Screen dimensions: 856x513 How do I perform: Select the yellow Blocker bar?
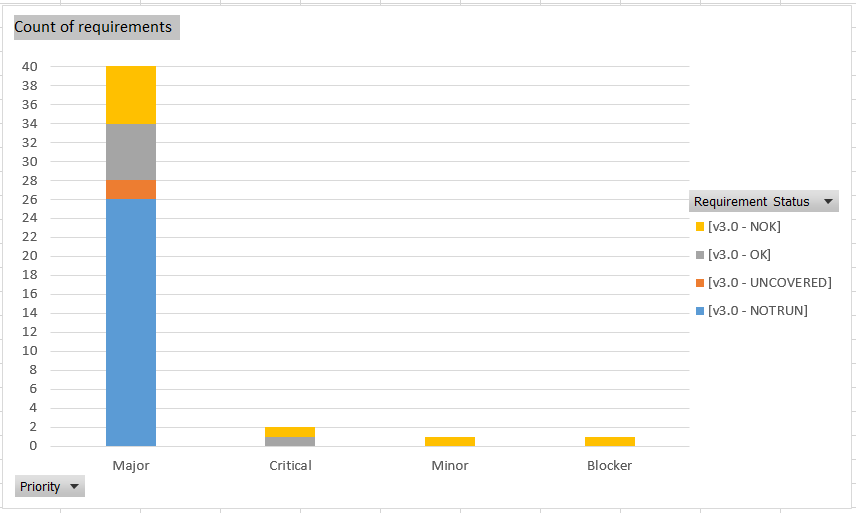(610, 442)
